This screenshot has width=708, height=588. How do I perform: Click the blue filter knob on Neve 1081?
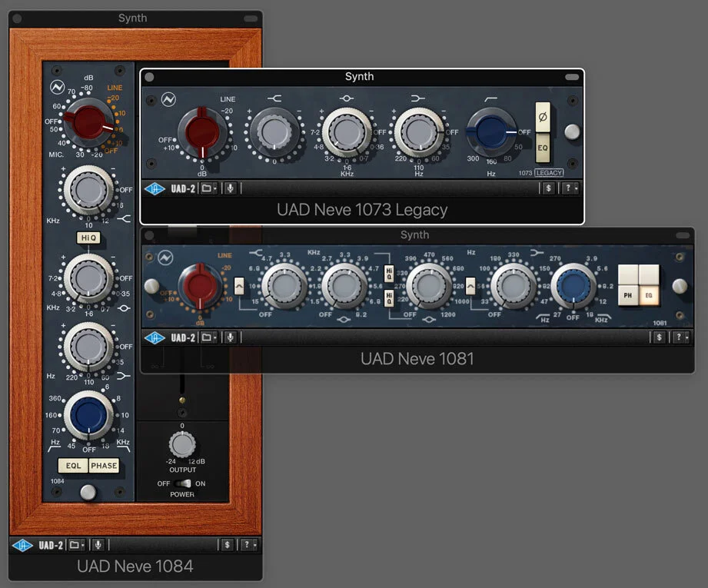[573, 287]
